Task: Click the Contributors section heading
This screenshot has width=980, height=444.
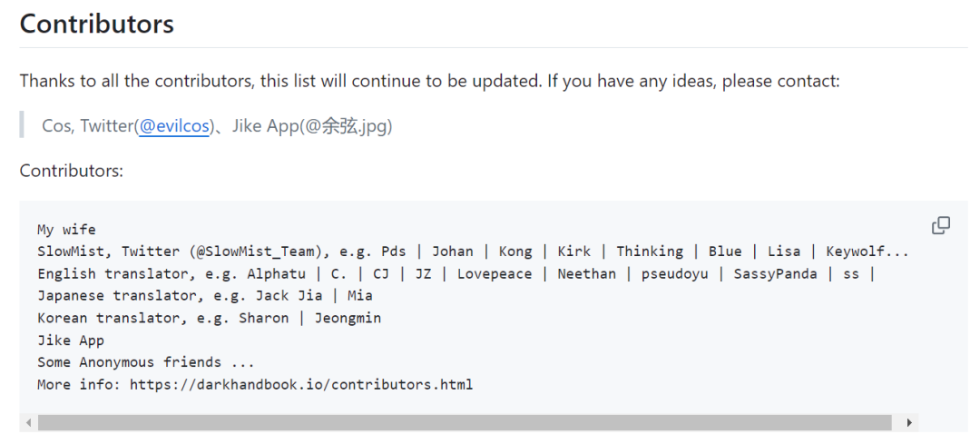Action: point(97,24)
